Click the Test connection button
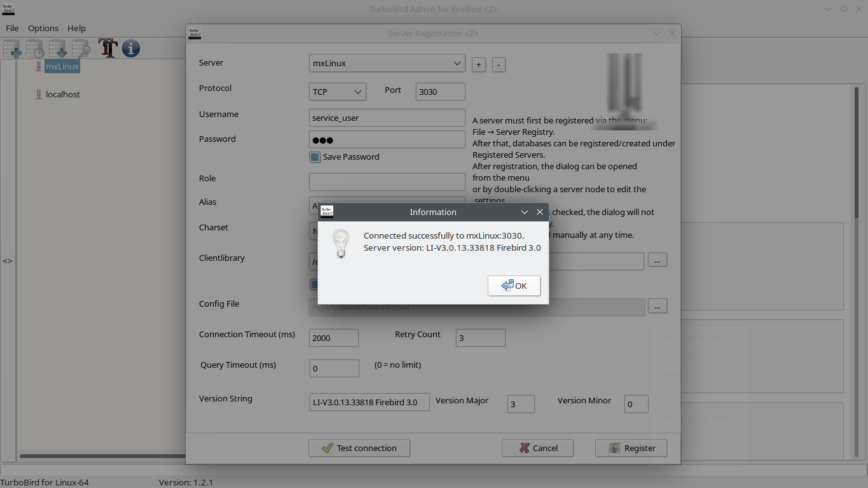The height and width of the screenshot is (488, 868). [359, 448]
